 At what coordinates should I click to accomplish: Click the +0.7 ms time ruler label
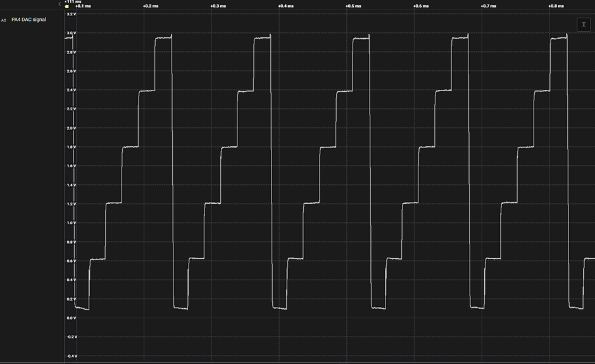pyautogui.click(x=489, y=6)
